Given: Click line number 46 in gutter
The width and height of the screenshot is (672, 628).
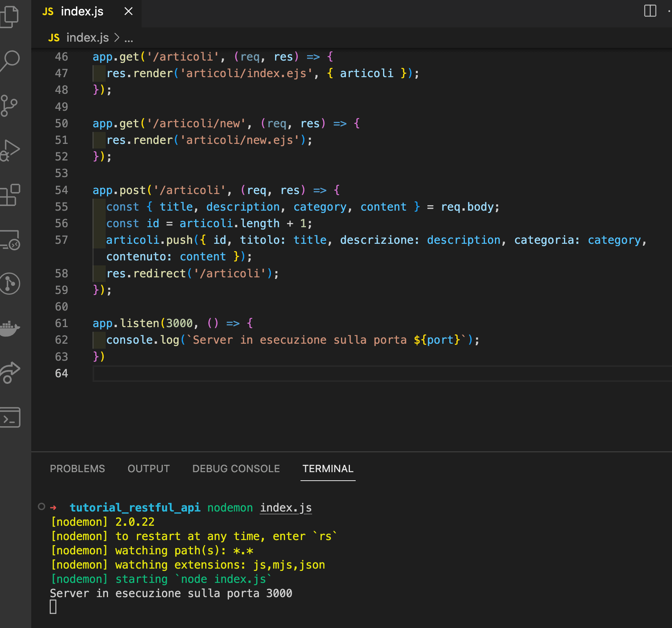Looking at the screenshot, I should 61,57.
